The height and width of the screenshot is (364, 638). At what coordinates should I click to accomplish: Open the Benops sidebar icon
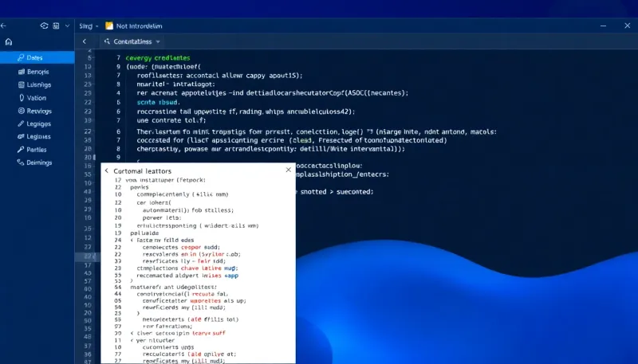click(x=22, y=72)
